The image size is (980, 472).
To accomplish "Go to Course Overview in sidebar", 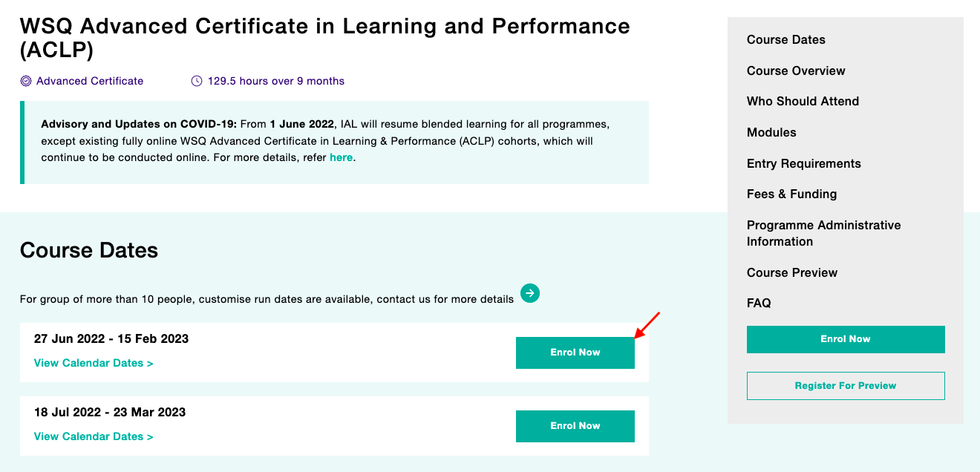I will 796,71.
